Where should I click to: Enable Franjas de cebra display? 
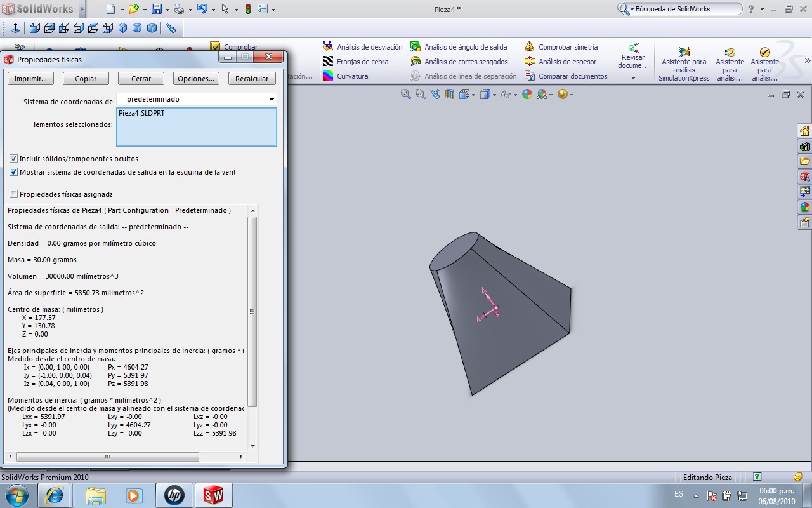pyautogui.click(x=355, y=62)
